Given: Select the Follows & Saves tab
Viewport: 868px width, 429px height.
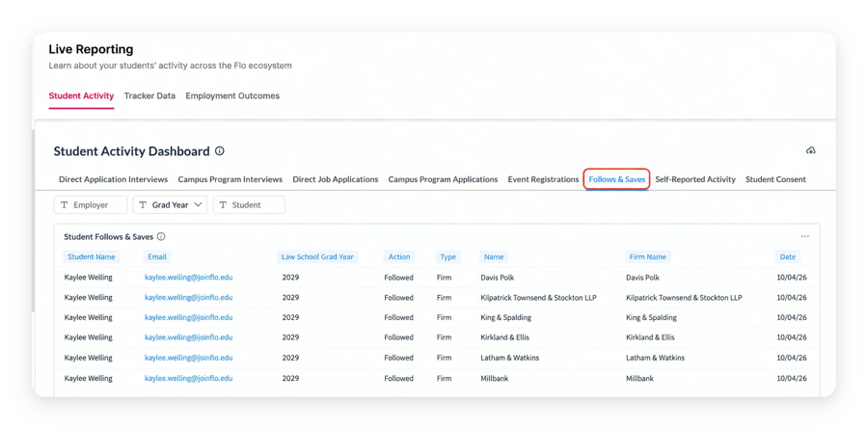Looking at the screenshot, I should [x=616, y=179].
